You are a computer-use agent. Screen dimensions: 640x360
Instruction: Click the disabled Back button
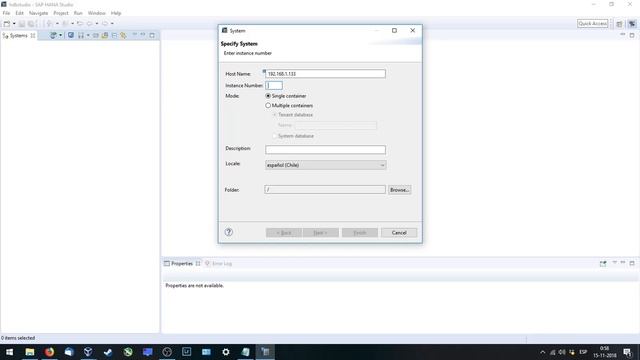[x=284, y=233]
